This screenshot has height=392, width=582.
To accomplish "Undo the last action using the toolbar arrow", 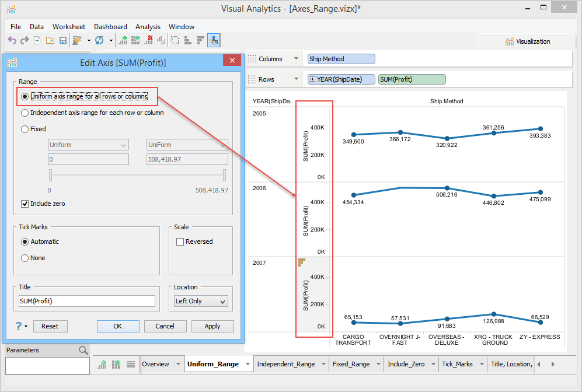I will (12, 40).
